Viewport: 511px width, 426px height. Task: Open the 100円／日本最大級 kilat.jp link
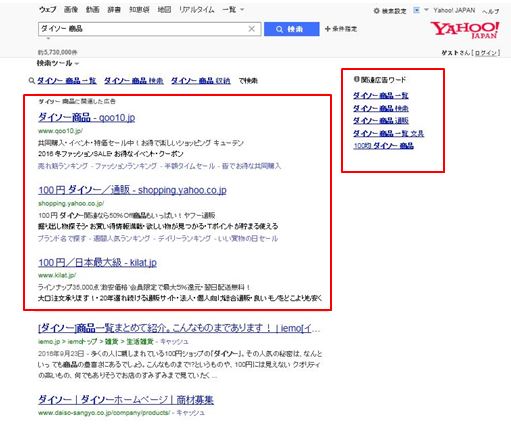[97, 262]
